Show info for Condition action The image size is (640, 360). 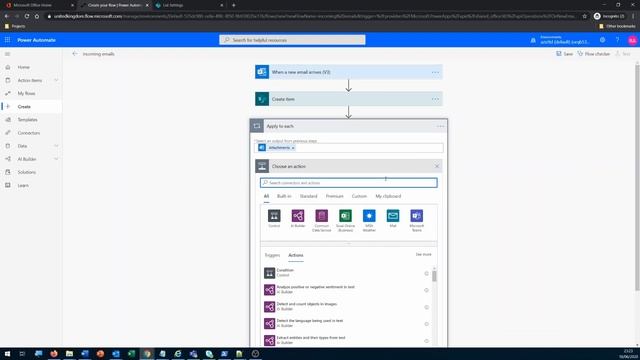coord(426,273)
